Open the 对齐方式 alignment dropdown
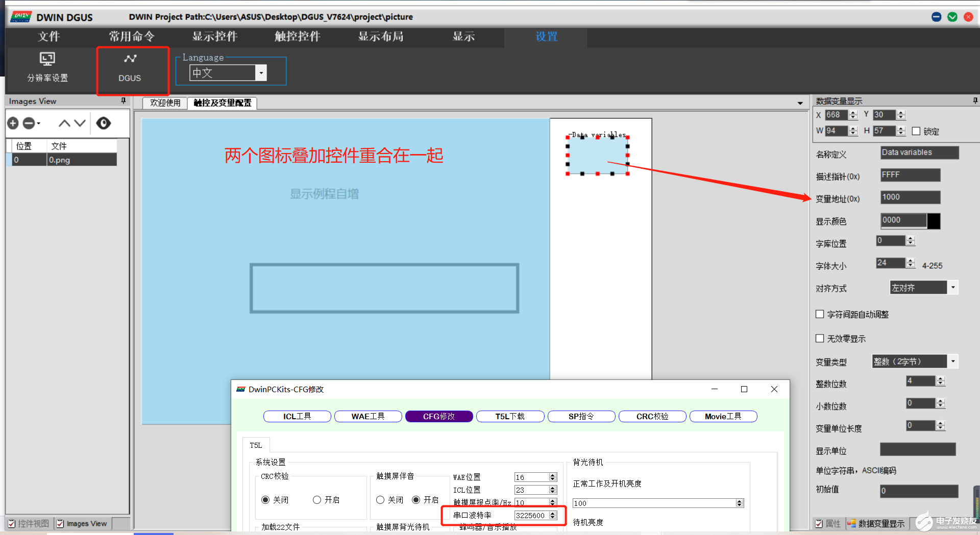Image resolution: width=980 pixels, height=535 pixels. pyautogui.click(x=952, y=288)
